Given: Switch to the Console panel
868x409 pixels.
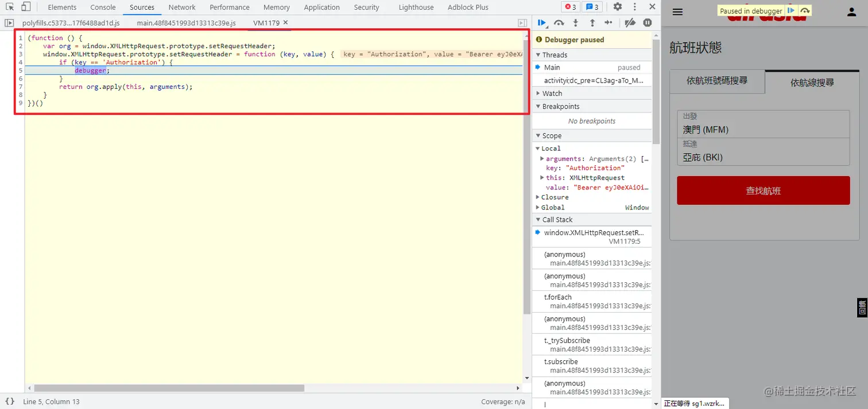Looking at the screenshot, I should click(103, 7).
